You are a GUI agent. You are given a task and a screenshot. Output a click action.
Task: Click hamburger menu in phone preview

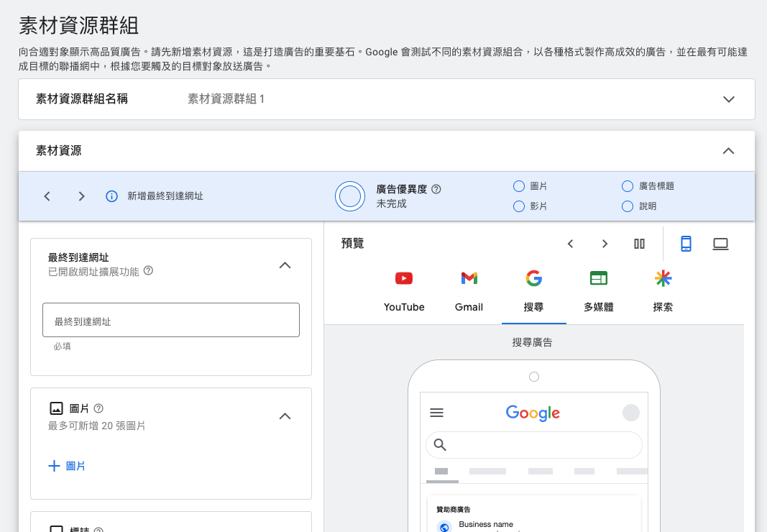click(x=436, y=413)
